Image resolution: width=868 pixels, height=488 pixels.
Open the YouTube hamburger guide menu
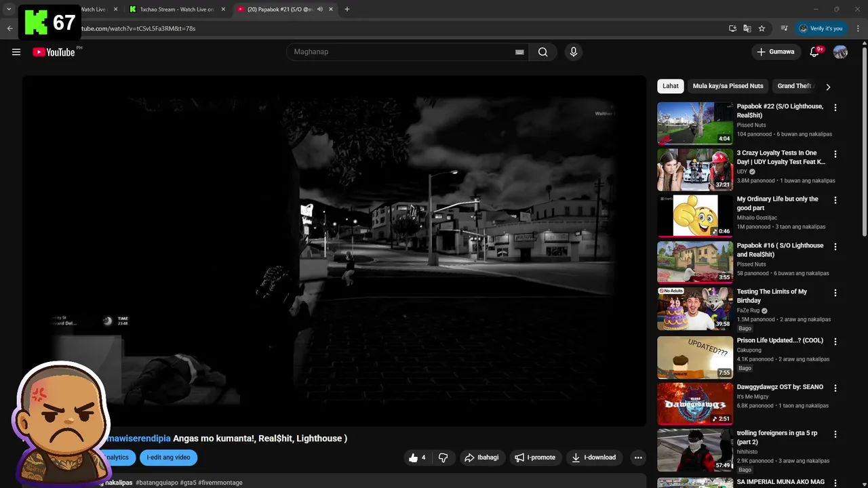coord(16,52)
